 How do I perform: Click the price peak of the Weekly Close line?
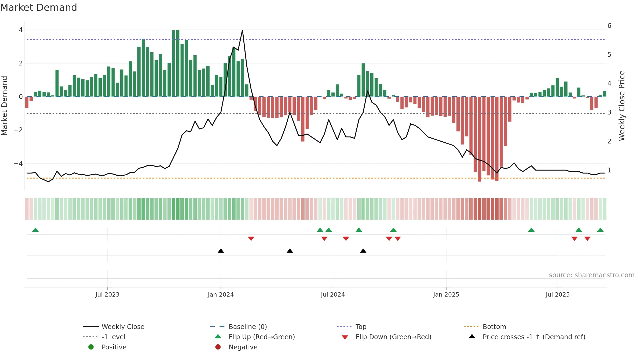tap(243, 30)
